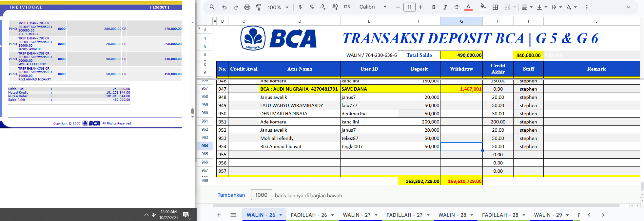The height and width of the screenshot is (221, 644).
Task: Click the merge cells icon
Action: click(x=507, y=7)
